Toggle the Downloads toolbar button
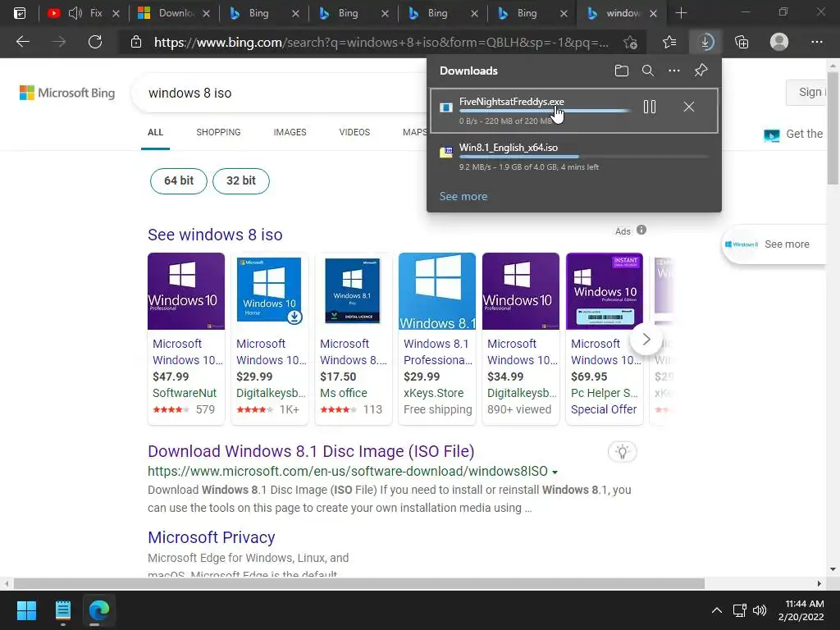Viewport: 840px width, 630px height. [x=705, y=42]
